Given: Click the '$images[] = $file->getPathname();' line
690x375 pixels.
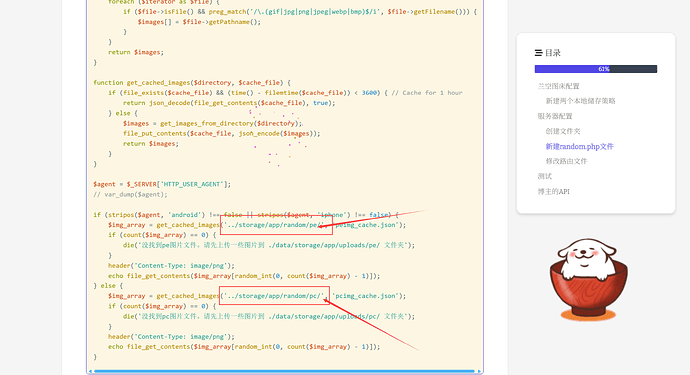Looking at the screenshot, I should tap(199, 22).
